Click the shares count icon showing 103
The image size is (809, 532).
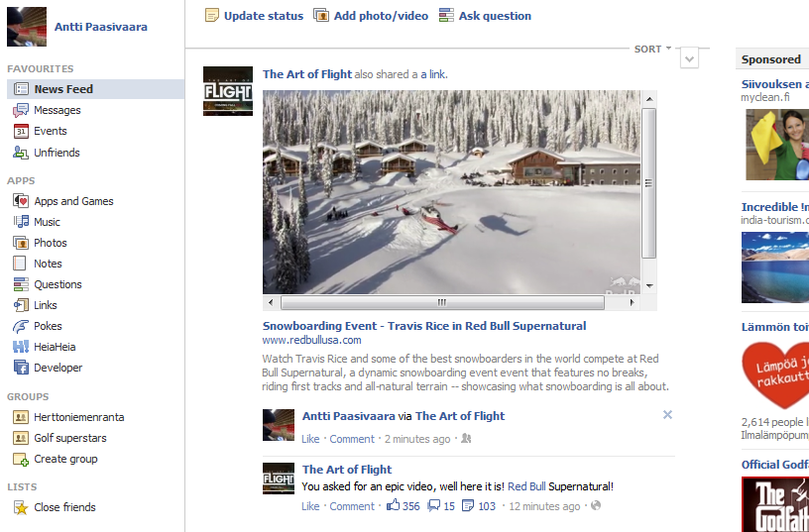tap(468, 506)
